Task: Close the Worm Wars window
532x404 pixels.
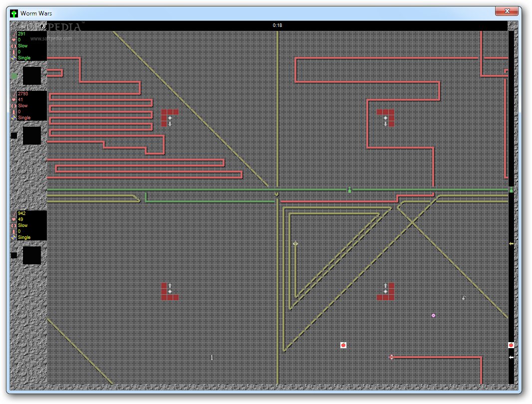Action: tap(507, 11)
